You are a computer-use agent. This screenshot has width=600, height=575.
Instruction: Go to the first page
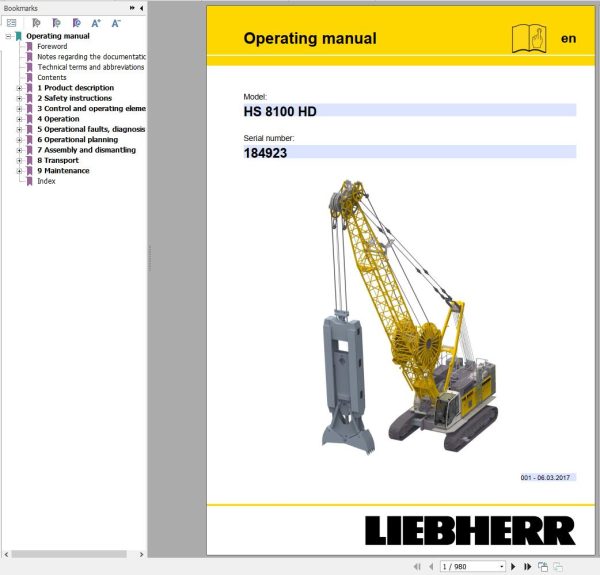pyautogui.click(x=417, y=566)
